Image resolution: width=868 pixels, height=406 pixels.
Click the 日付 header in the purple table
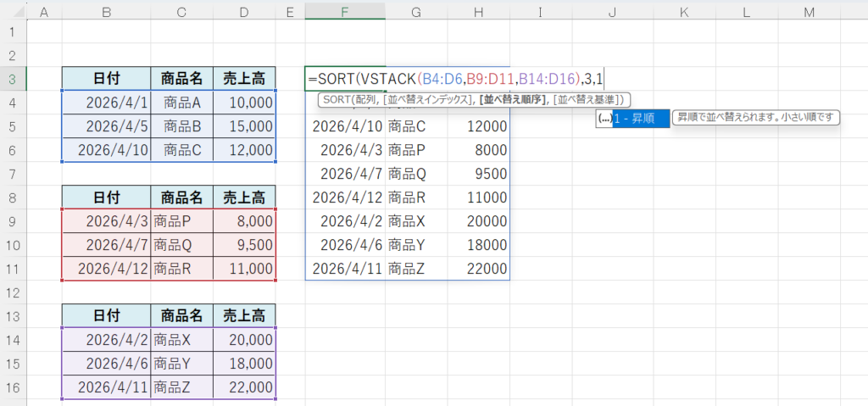pos(106,316)
